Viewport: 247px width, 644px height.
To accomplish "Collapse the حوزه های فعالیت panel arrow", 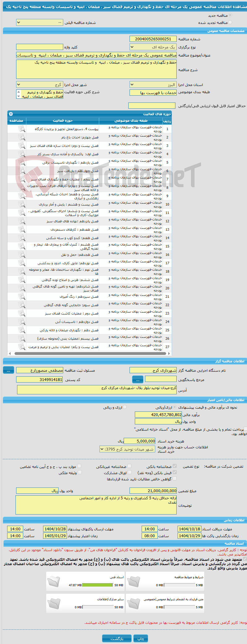I will point(11,114).
